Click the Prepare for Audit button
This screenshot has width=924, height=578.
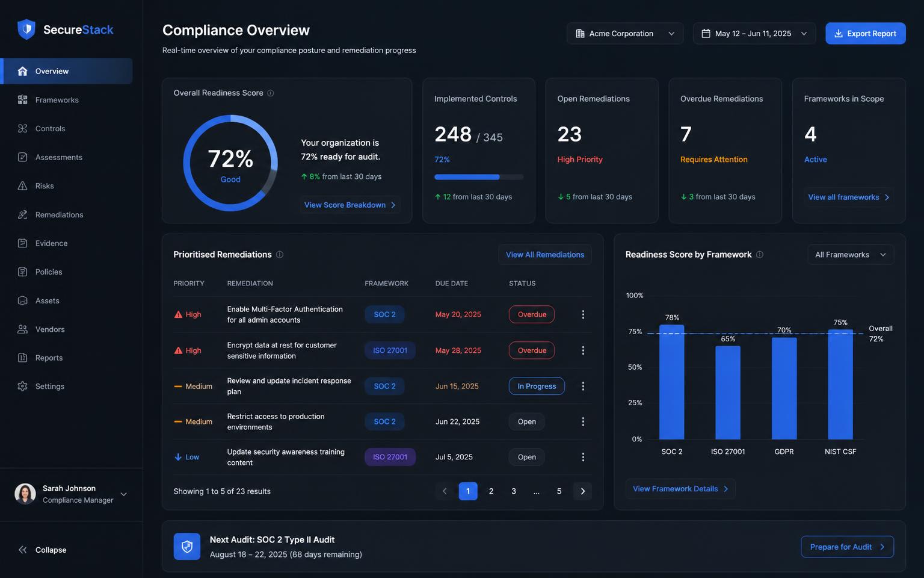[847, 547]
